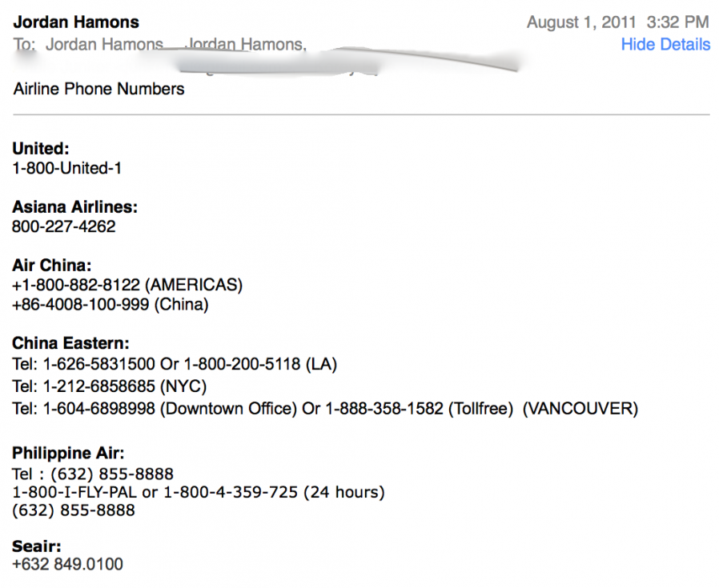Click the Air China Americas number +1-800-882-8122

77,285
